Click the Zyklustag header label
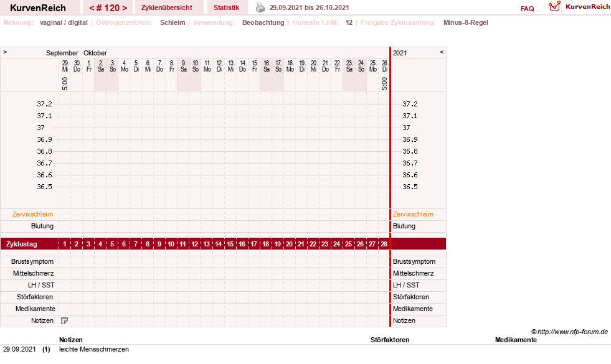The width and height of the screenshot is (611, 364). point(22,244)
